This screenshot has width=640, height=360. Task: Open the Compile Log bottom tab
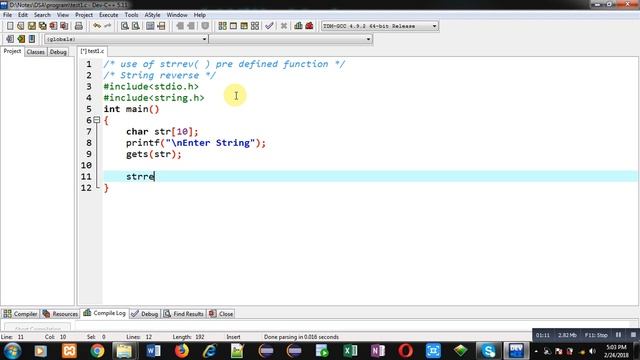(x=104, y=313)
